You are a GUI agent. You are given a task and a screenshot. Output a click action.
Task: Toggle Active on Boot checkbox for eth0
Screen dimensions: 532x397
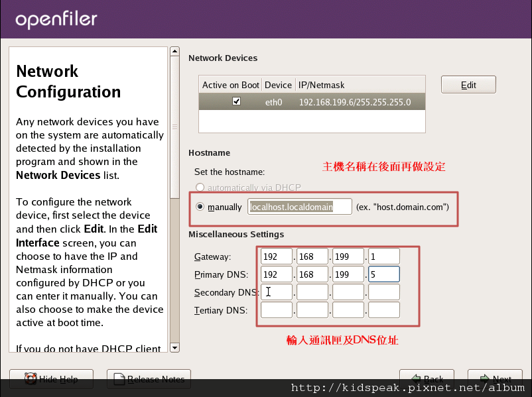[x=237, y=101]
